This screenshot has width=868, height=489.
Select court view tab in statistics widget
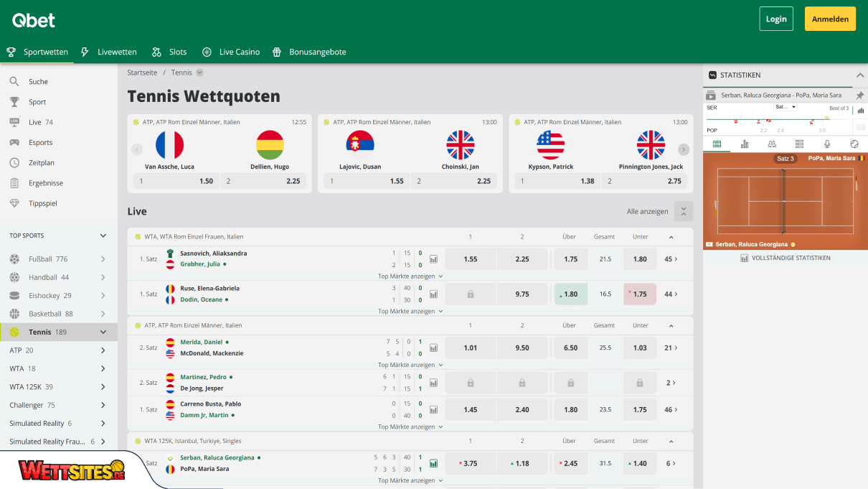click(717, 144)
